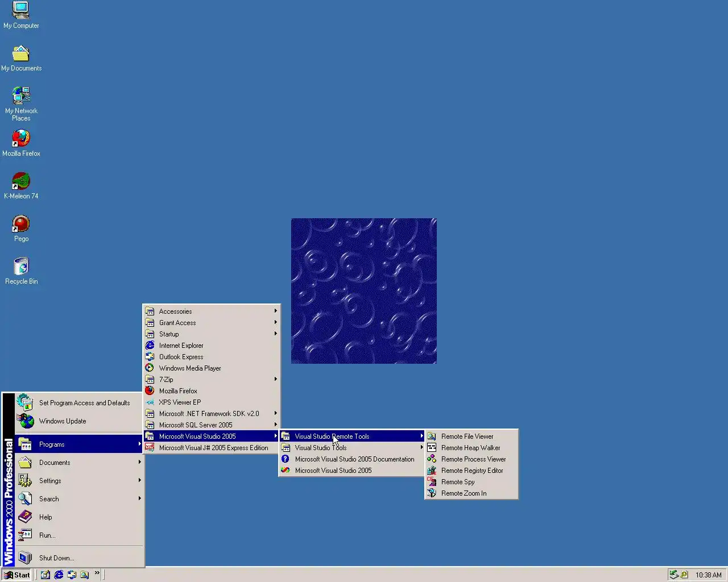Click the Internet Explorer icon in Programs menu
Screen dimensions: 728x582
pos(150,346)
